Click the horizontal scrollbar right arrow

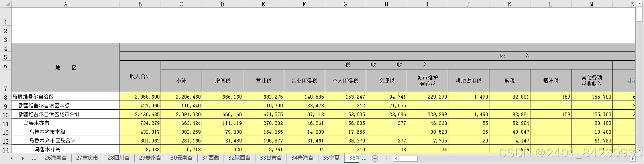(x=633, y=158)
